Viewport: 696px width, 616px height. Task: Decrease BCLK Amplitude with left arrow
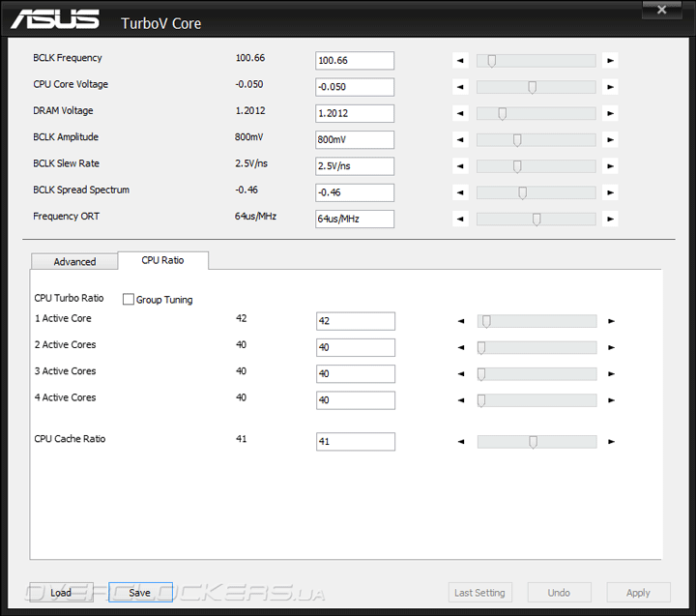(x=460, y=140)
